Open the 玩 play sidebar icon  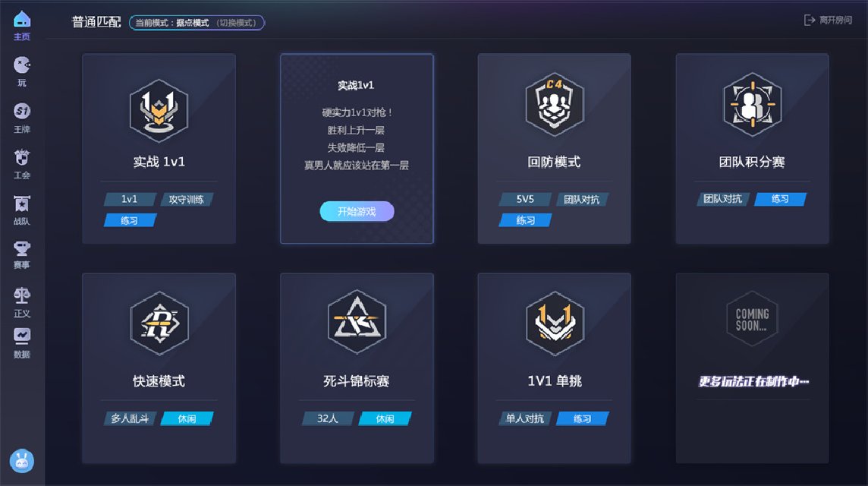[22, 71]
